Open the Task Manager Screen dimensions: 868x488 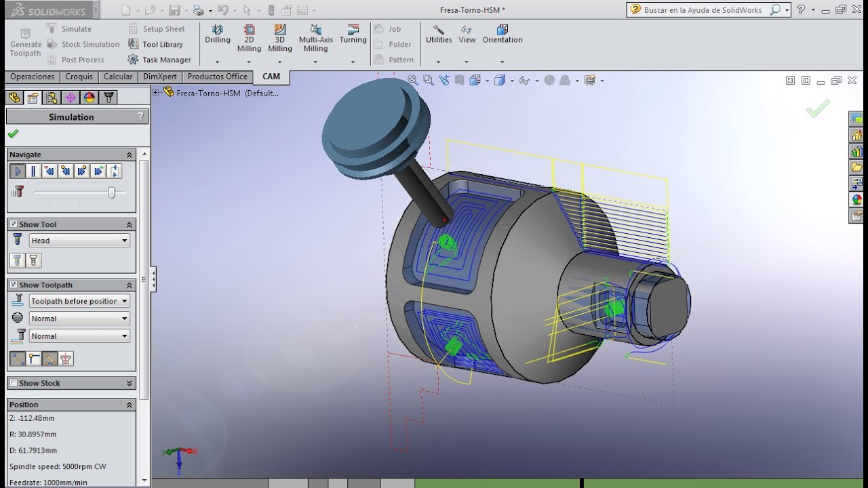pyautogui.click(x=159, y=60)
